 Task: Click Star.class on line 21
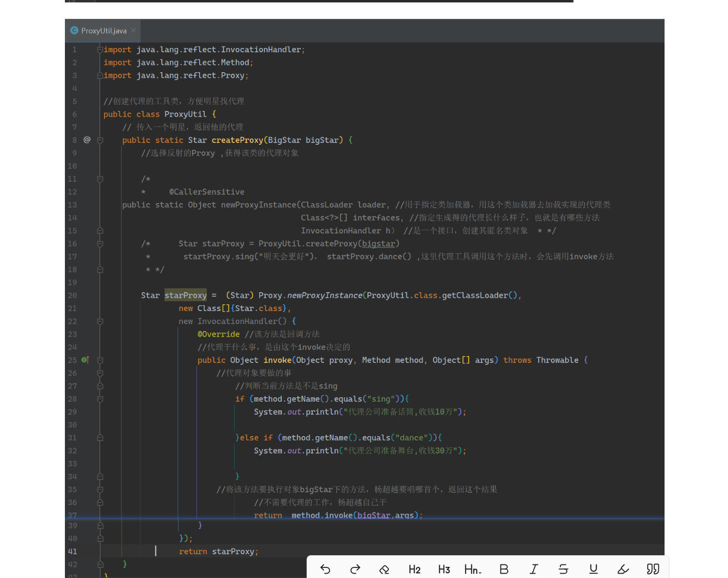click(259, 308)
